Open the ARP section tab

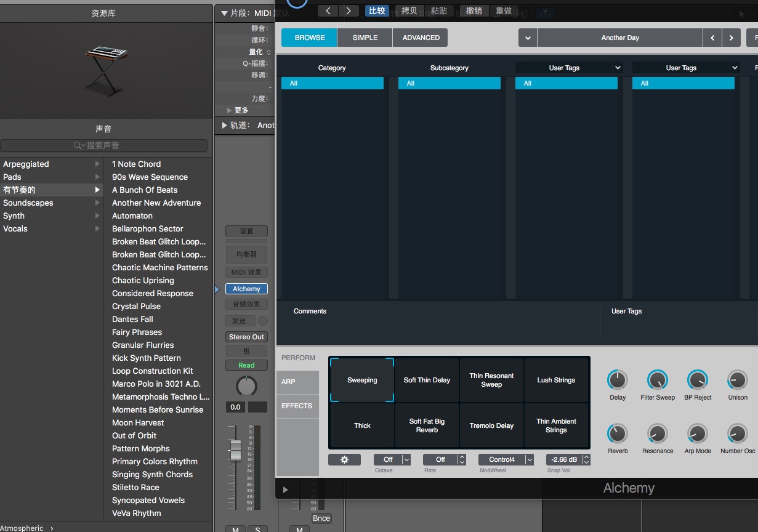point(298,382)
